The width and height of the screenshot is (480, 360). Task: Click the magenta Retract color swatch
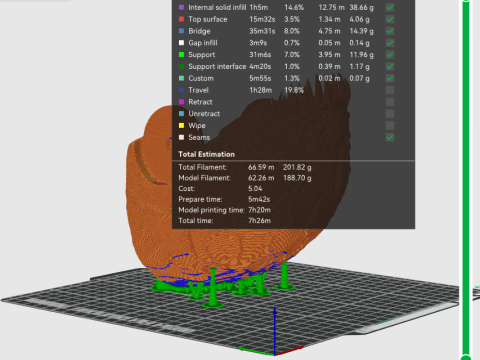pyautogui.click(x=181, y=102)
